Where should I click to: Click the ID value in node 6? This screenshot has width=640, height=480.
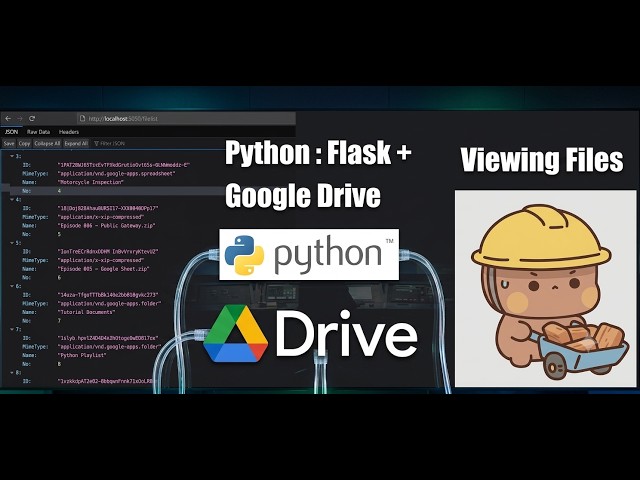(108, 295)
